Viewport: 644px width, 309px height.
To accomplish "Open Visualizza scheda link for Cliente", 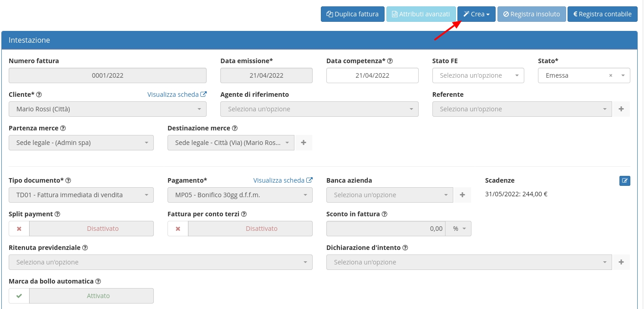I will coord(177,95).
